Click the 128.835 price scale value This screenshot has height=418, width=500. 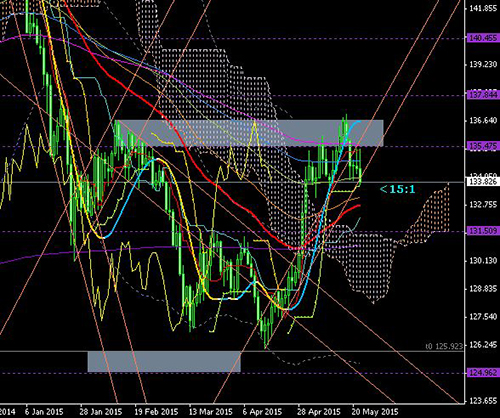pyautogui.click(x=483, y=289)
